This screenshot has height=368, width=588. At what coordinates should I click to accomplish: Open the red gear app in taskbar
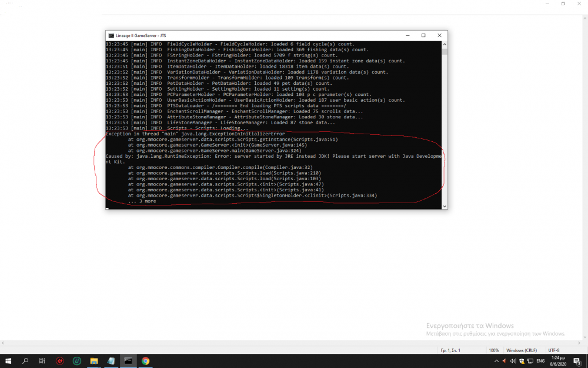(x=59, y=360)
